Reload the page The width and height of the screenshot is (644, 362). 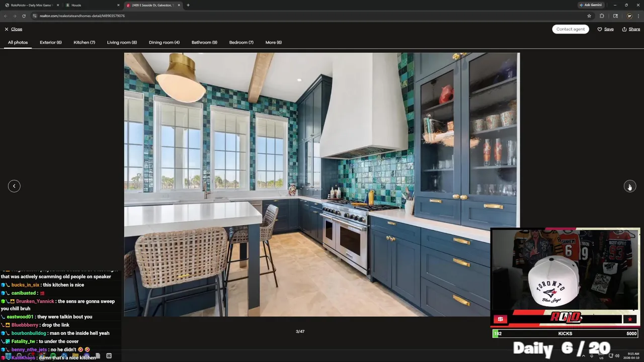point(24,16)
